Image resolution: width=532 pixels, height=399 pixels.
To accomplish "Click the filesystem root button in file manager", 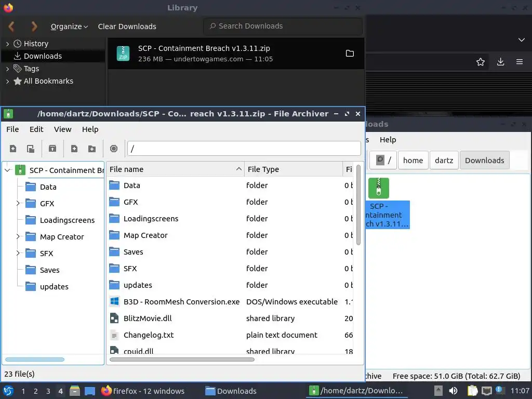I will pyautogui.click(x=383, y=160).
